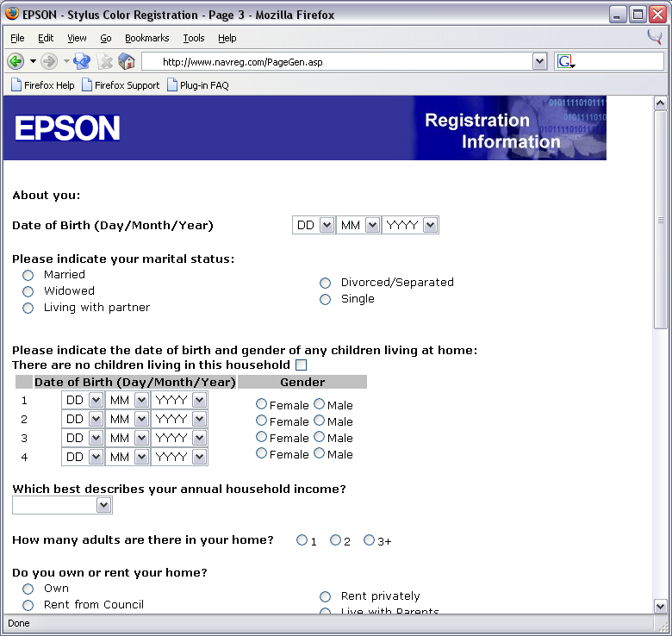The image size is (672, 636).
Task: Click the Google search engine icon
Action: pyautogui.click(x=565, y=61)
